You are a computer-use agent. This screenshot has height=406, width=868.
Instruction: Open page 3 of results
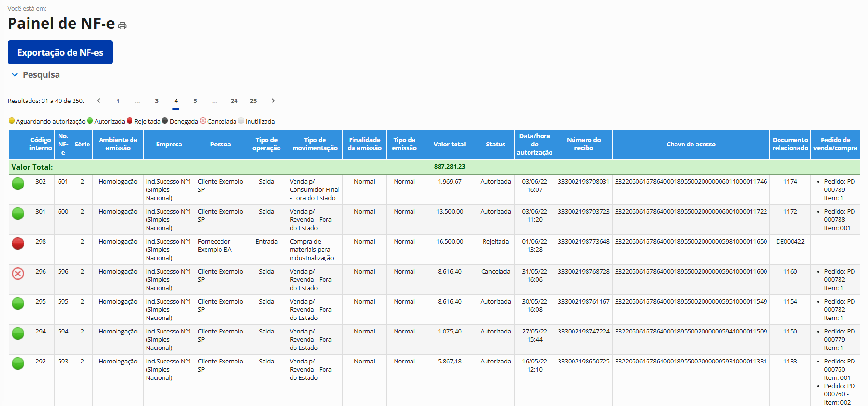click(157, 101)
